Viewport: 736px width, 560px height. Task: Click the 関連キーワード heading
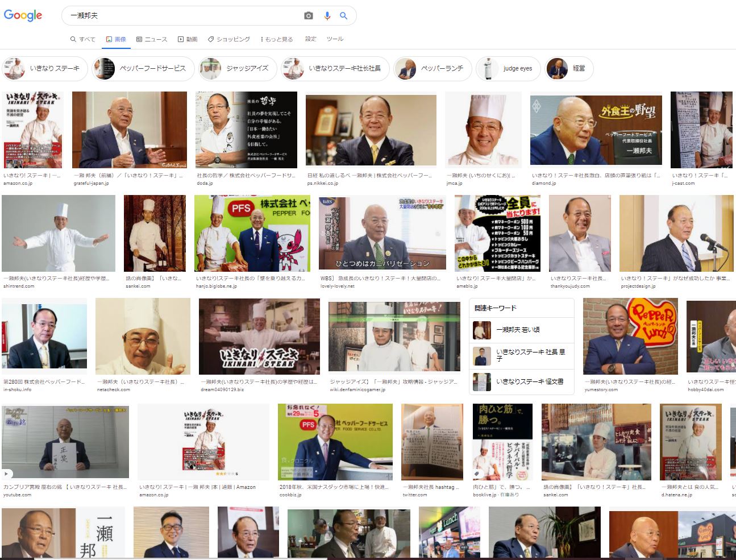[496, 308]
